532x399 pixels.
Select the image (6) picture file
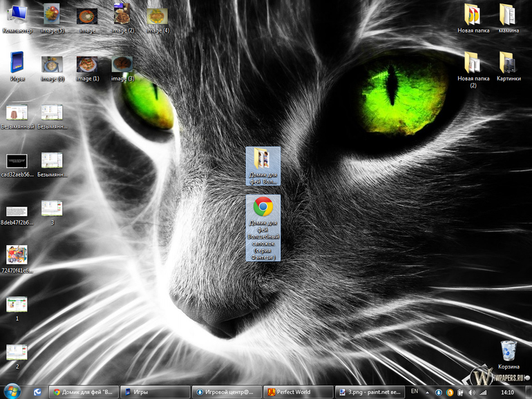52,69
